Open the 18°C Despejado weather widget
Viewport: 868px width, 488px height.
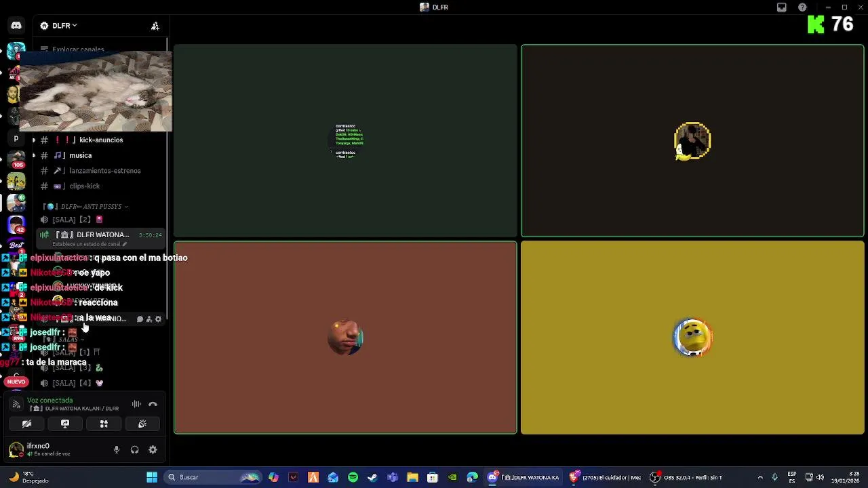click(x=28, y=477)
